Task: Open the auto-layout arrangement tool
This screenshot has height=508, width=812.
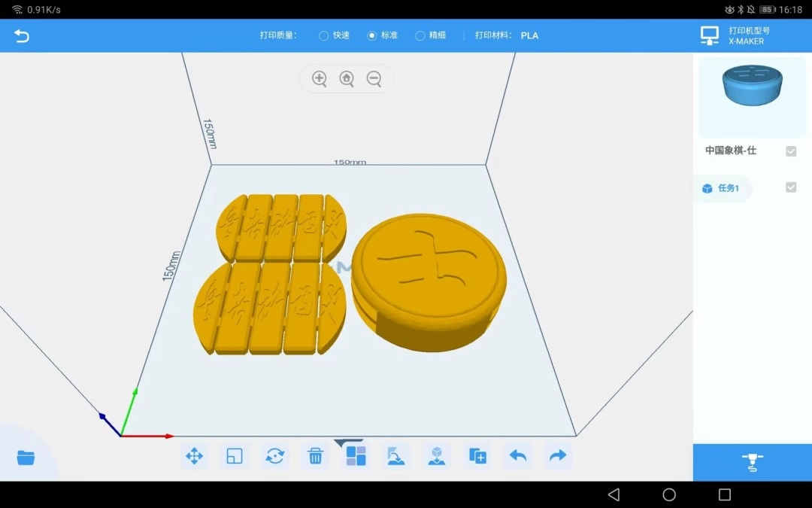Action: click(355, 455)
